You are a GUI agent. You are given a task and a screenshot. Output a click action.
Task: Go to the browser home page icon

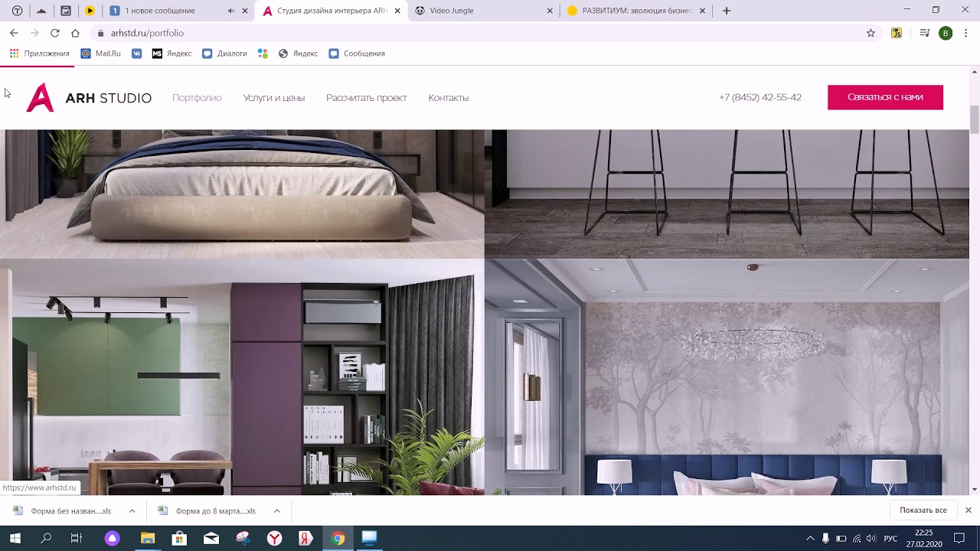pos(75,33)
